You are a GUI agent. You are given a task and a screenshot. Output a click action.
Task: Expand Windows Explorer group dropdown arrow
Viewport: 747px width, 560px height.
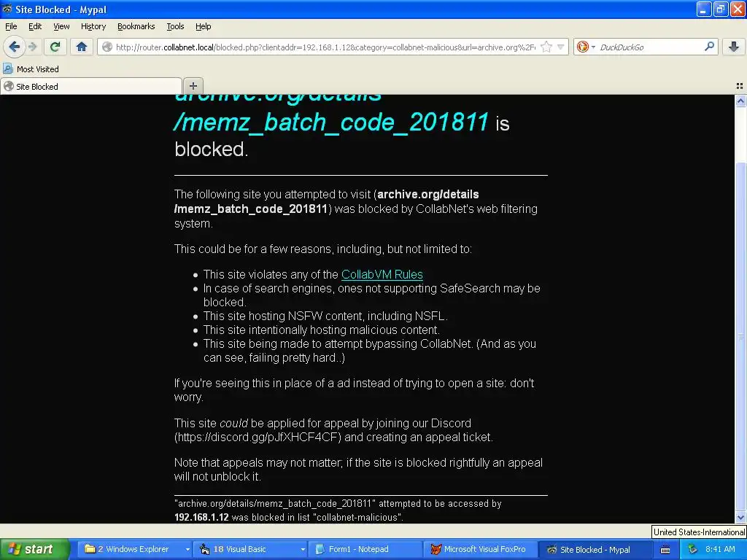tap(187, 549)
